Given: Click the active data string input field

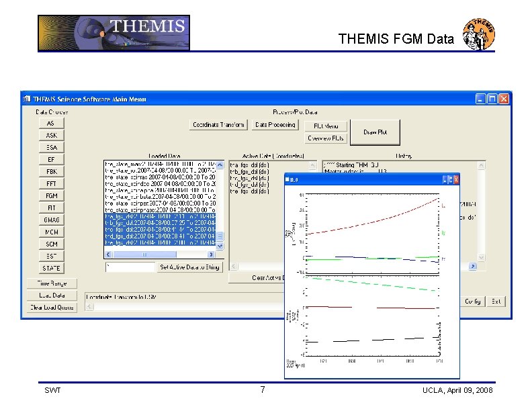Looking at the screenshot, I should tap(130, 267).
